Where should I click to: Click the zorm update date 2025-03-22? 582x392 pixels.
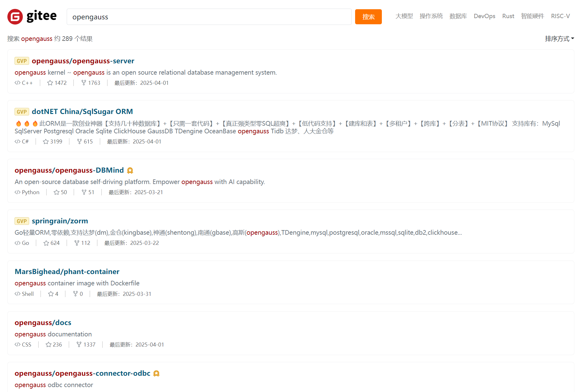click(x=145, y=243)
